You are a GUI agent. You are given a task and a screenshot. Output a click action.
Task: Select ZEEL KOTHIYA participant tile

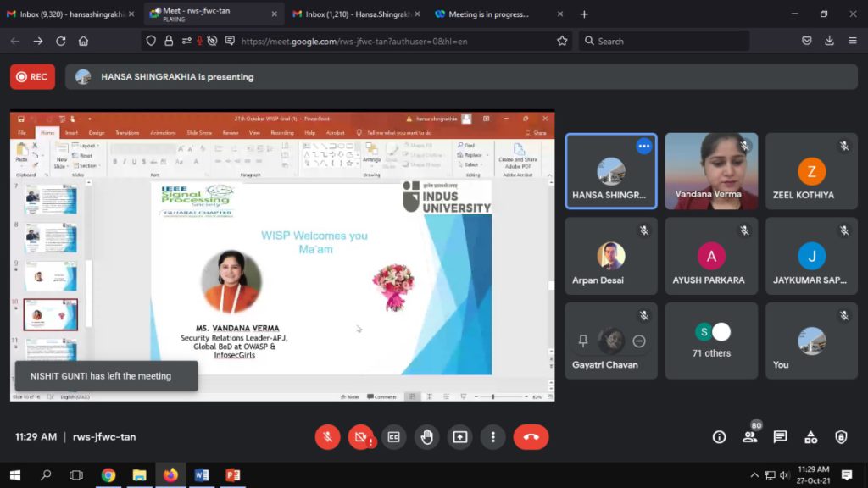pos(811,171)
